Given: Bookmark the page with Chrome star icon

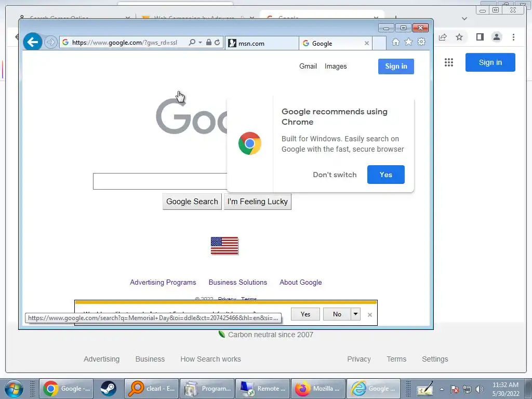Looking at the screenshot, I should coord(459,37).
